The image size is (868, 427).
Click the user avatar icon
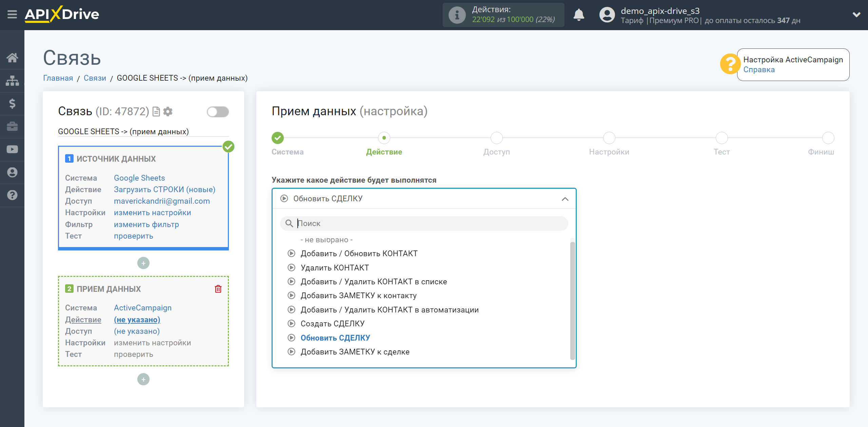tap(607, 15)
